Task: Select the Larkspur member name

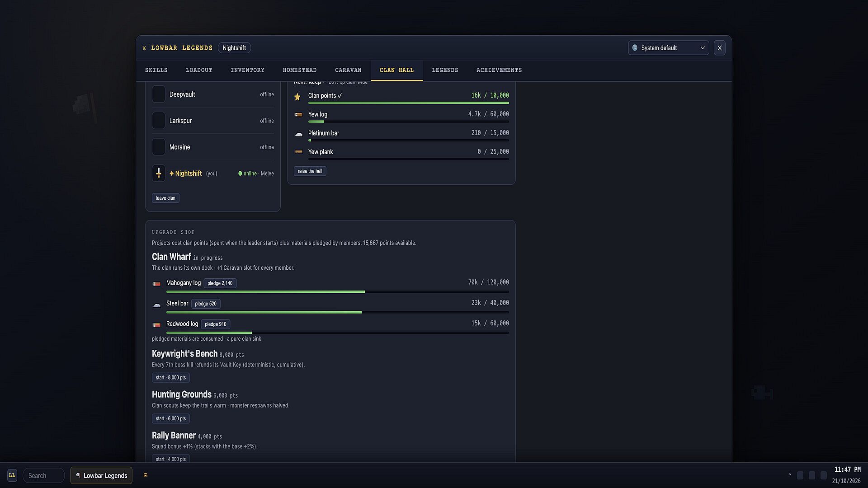Action: pyautogui.click(x=181, y=121)
